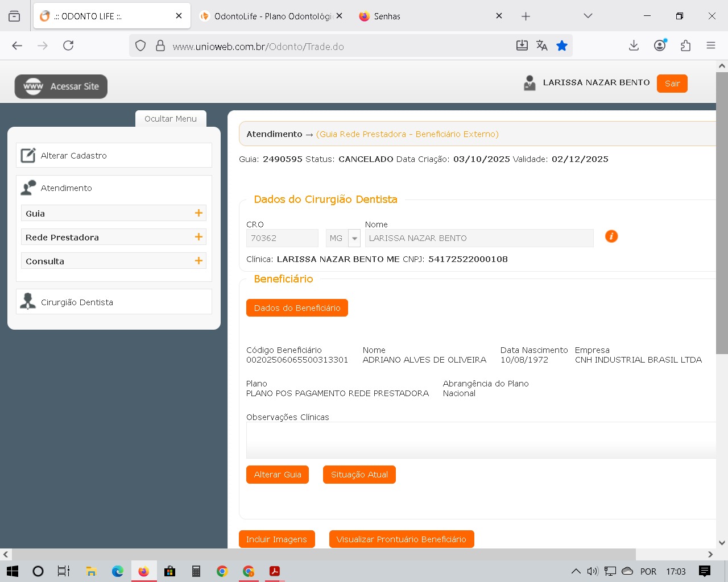Image resolution: width=728 pixels, height=582 pixels.
Task: Reload the page with refresh icon
Action: pos(68,46)
